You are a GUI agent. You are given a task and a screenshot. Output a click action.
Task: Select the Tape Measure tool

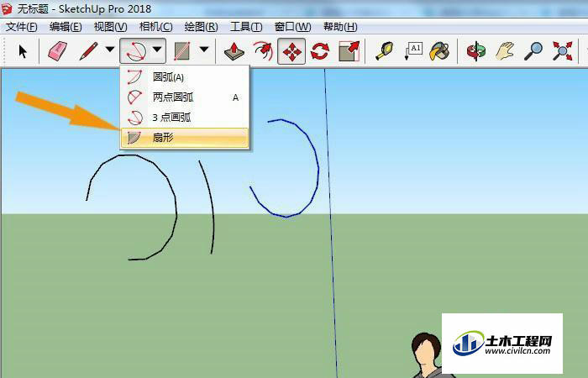(385, 51)
